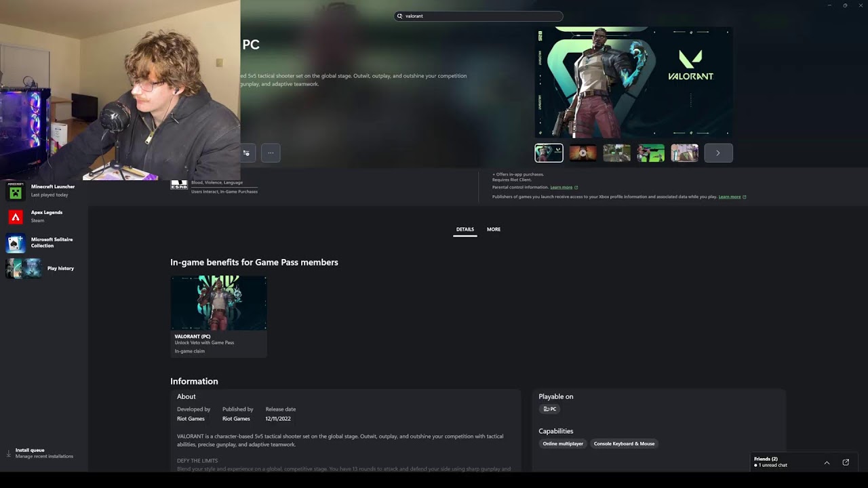Follow parental control Learn more link
Screen dimensions: 868x488
[561, 187]
